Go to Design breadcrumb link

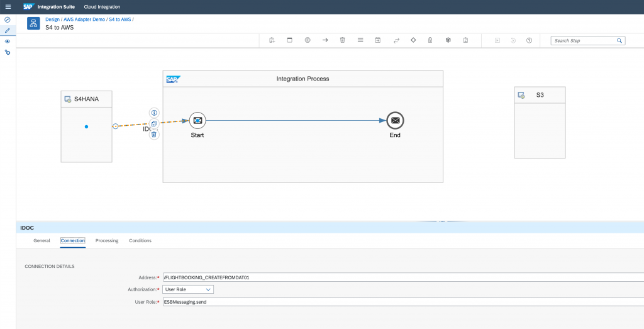coord(53,20)
